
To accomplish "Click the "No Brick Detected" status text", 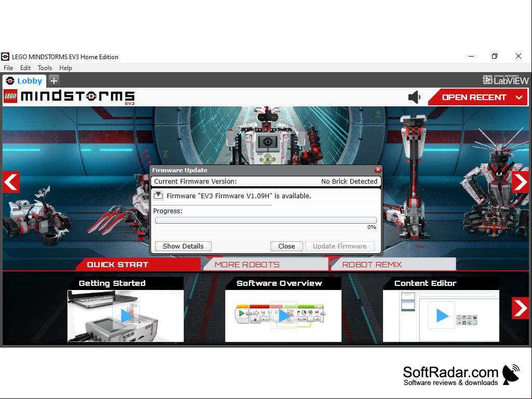I will (x=349, y=181).
